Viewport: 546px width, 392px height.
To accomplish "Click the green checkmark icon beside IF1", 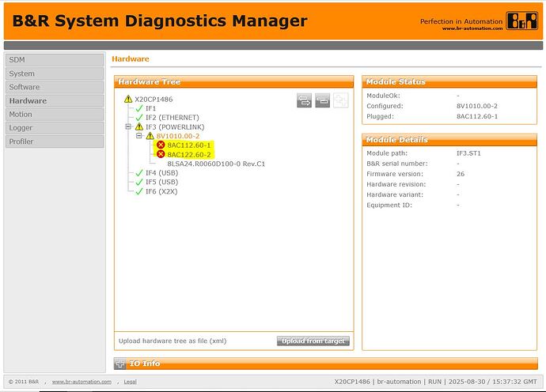I will click(139, 108).
